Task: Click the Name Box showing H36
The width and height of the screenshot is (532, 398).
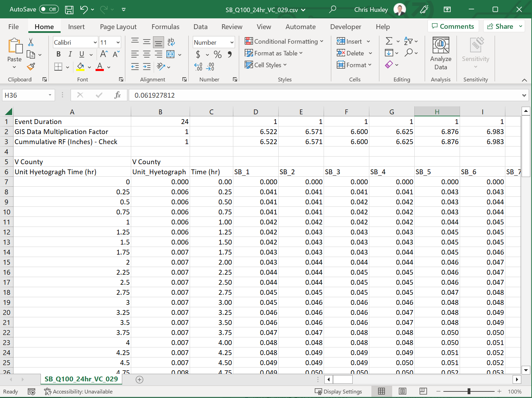Action: [25, 95]
